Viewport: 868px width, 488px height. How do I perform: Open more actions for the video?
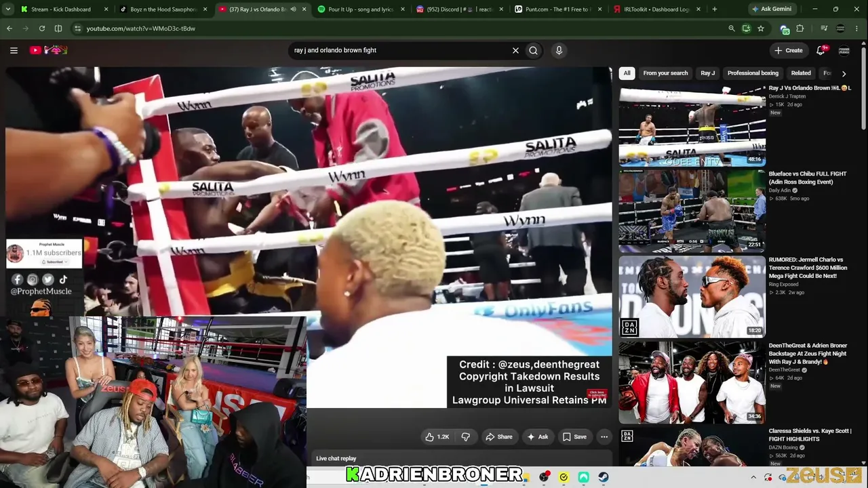pos(604,437)
